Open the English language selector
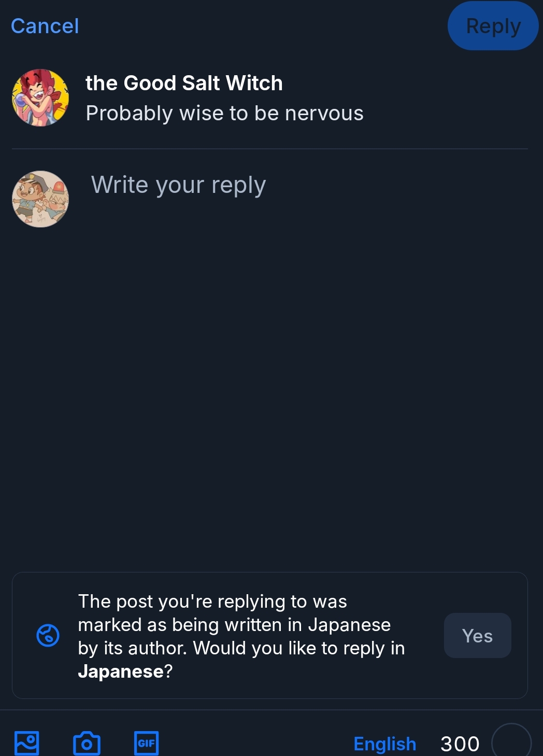Viewport: 543px width, 756px height. point(384,744)
